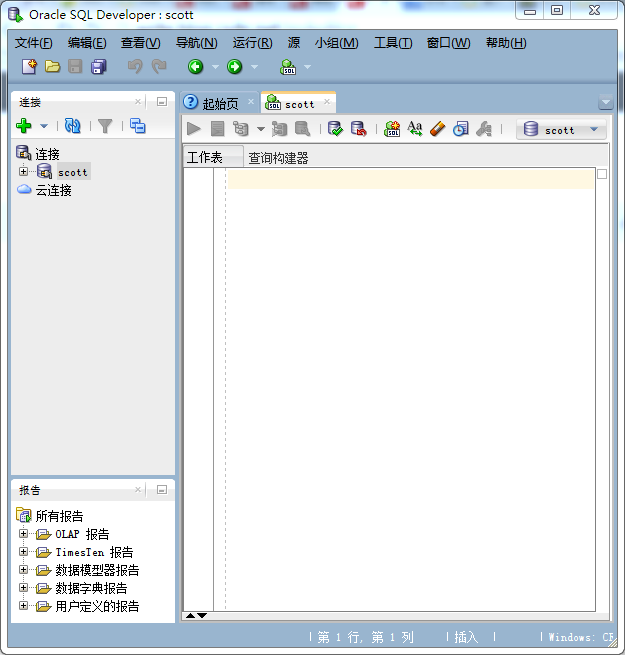The width and height of the screenshot is (625, 655).
Task: Click the Undo arrow icon
Action: (x=135, y=67)
